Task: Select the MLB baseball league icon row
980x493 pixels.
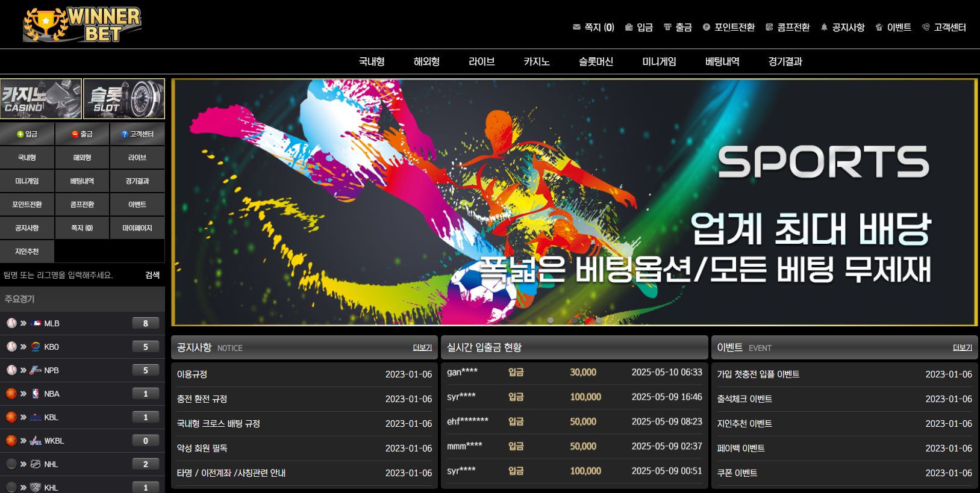Action: pos(83,323)
